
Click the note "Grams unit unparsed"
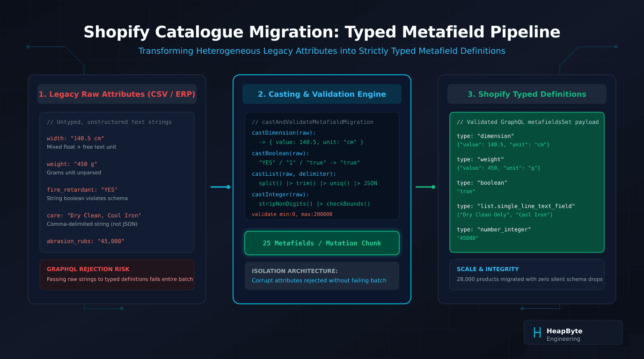pos(74,172)
